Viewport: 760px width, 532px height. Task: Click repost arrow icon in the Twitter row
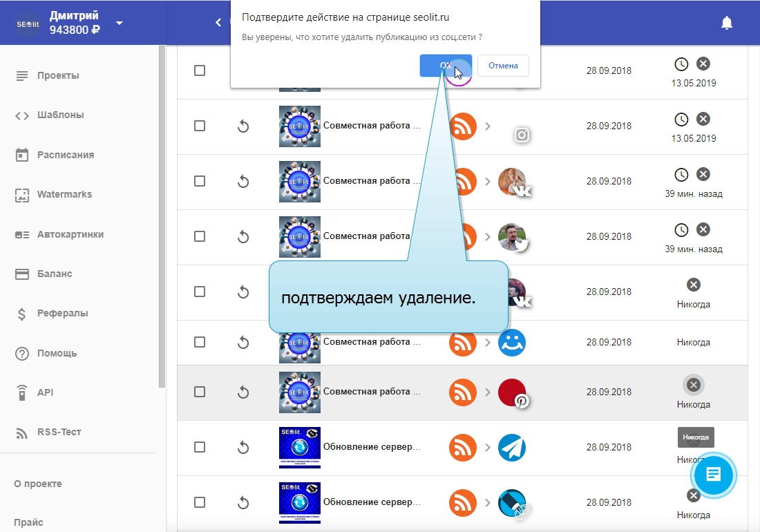pyautogui.click(x=243, y=237)
